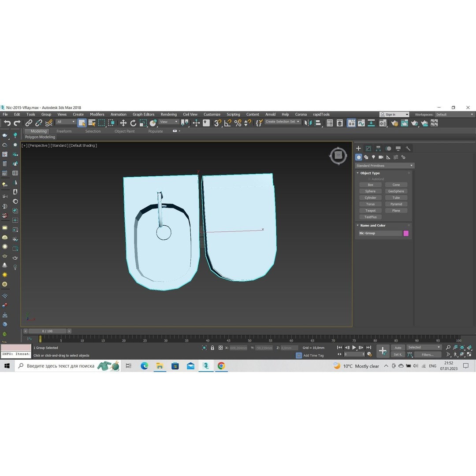Open Rendered Frame Window
Screen dimensions: 476x476
click(404, 123)
